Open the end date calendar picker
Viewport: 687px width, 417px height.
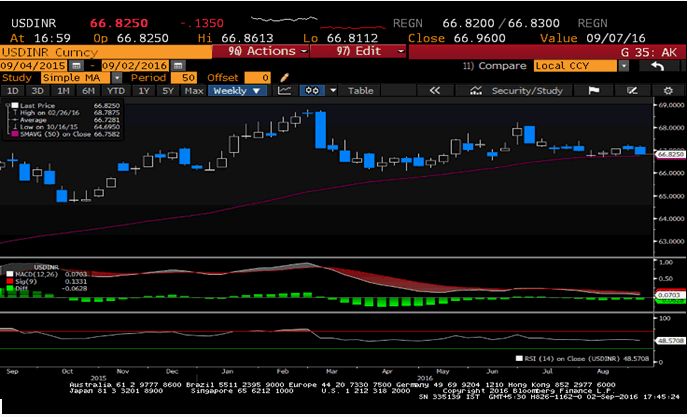178,66
